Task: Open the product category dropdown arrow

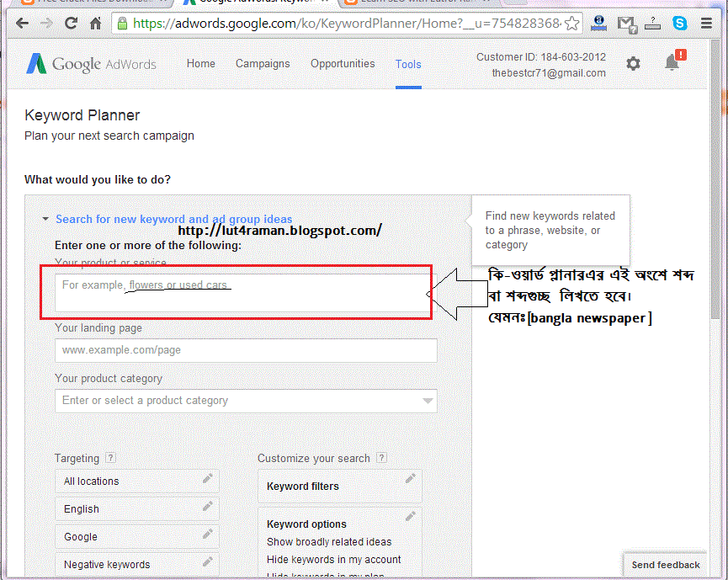Action: pos(428,401)
